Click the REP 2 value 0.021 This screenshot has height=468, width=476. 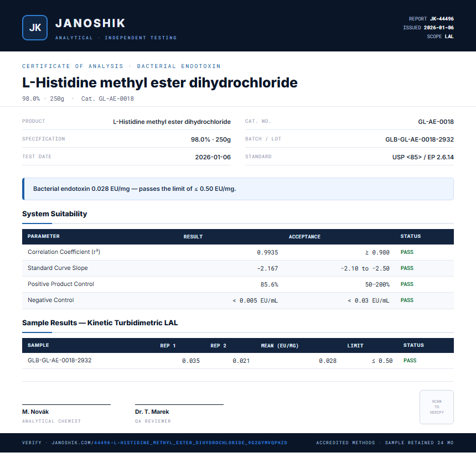tap(241, 361)
